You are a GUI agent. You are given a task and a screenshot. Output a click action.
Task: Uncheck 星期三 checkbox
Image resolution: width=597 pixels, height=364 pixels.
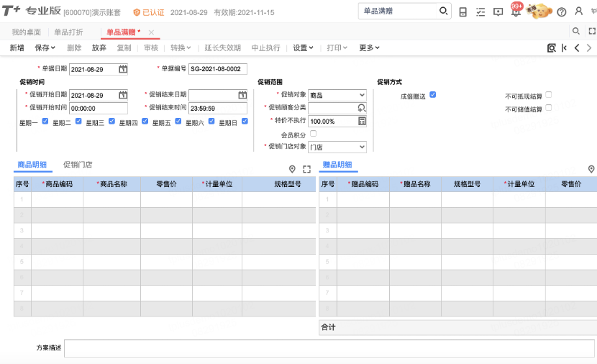coord(111,121)
